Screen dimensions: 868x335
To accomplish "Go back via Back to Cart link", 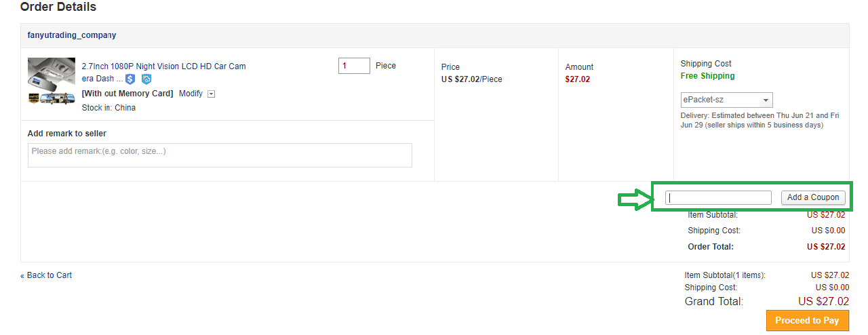I will click(46, 275).
